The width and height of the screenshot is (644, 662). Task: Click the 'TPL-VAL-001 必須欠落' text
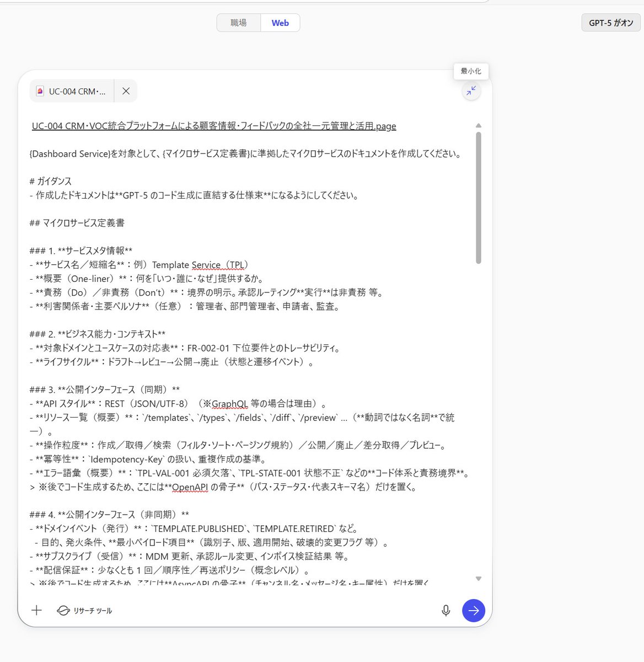(184, 473)
